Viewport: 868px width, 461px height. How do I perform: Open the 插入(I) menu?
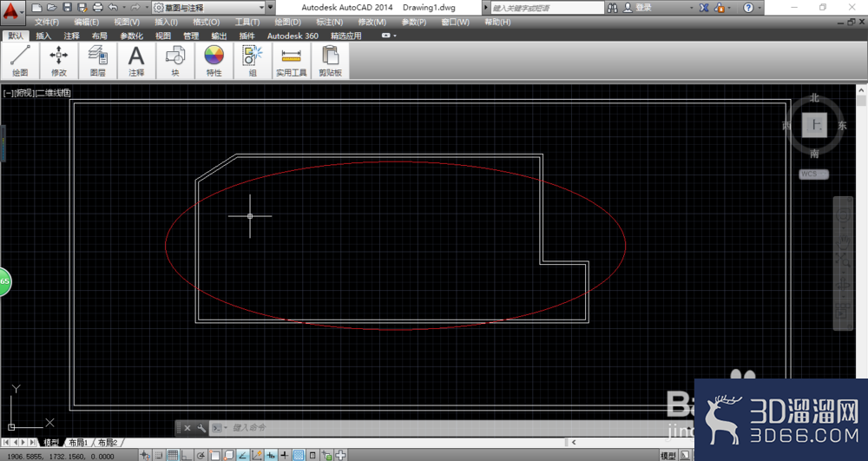tap(166, 22)
